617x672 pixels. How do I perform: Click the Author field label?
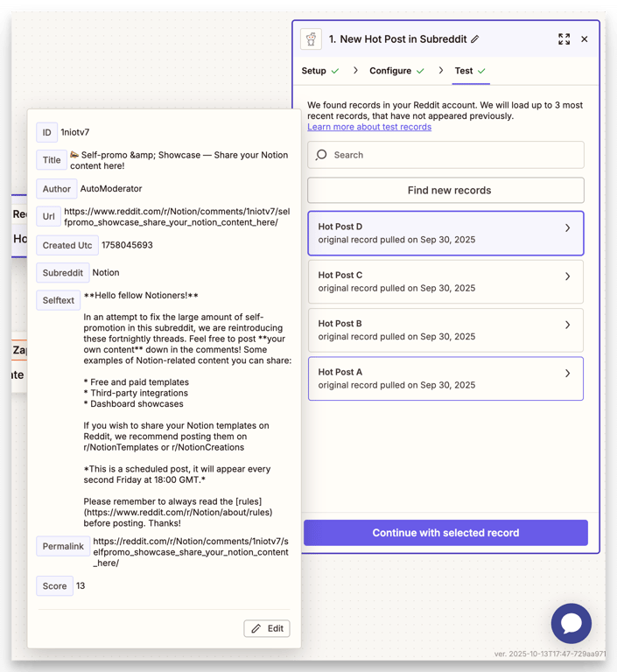click(x=57, y=189)
